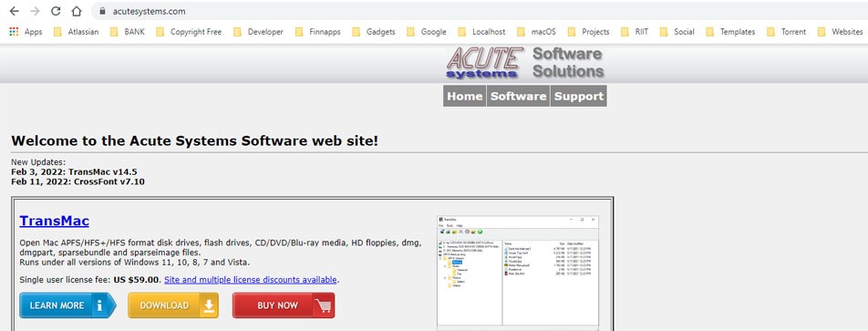This screenshot has height=331, width=868.
Task: Go to the Home navigation tab
Action: pyautogui.click(x=464, y=96)
